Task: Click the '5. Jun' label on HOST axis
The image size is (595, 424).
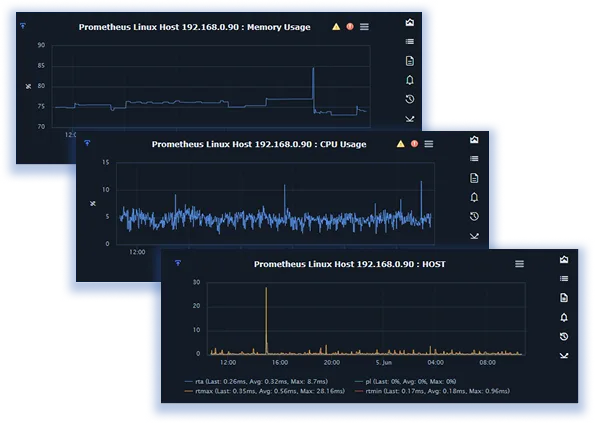Action: [x=384, y=363]
